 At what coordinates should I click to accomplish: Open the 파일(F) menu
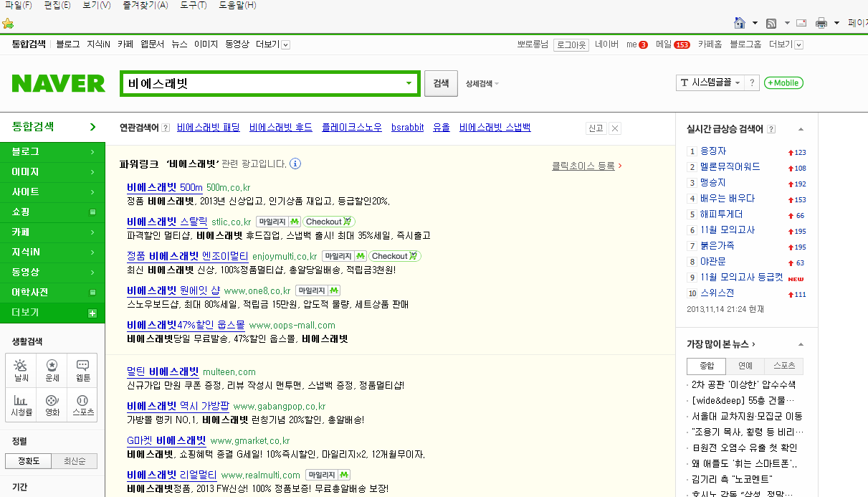coord(18,6)
